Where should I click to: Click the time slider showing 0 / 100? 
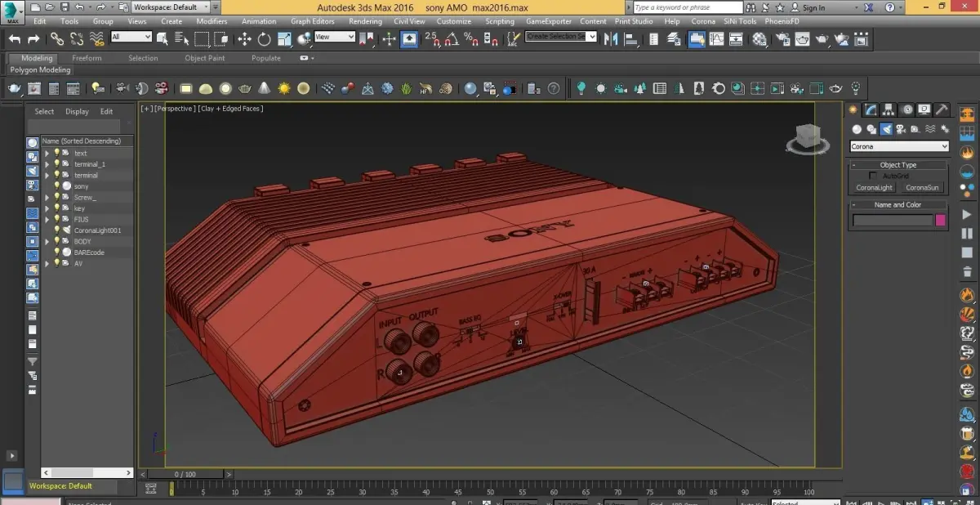pyautogui.click(x=185, y=474)
